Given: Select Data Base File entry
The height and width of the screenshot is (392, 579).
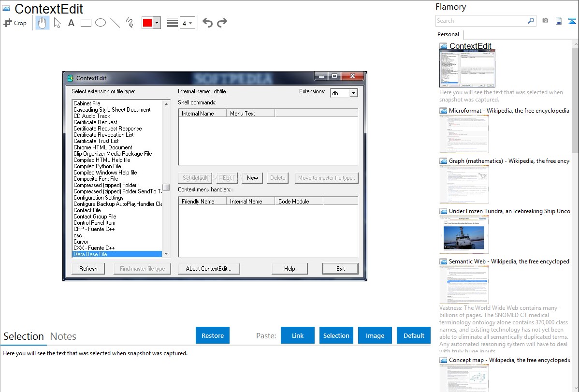Looking at the screenshot, I should pos(116,254).
